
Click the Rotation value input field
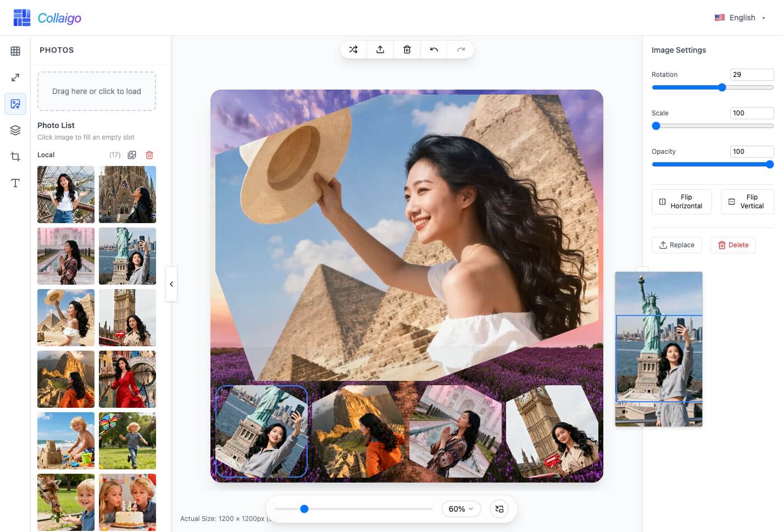[x=752, y=74]
